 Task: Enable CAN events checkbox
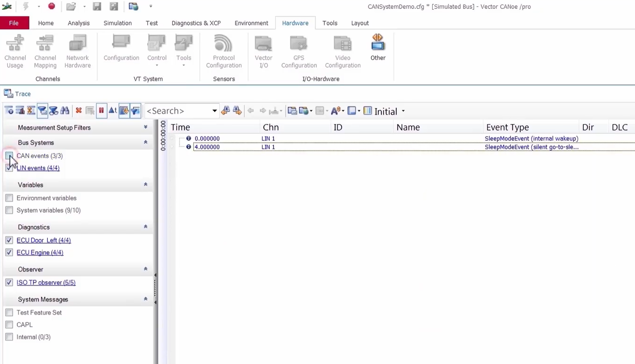click(9, 156)
